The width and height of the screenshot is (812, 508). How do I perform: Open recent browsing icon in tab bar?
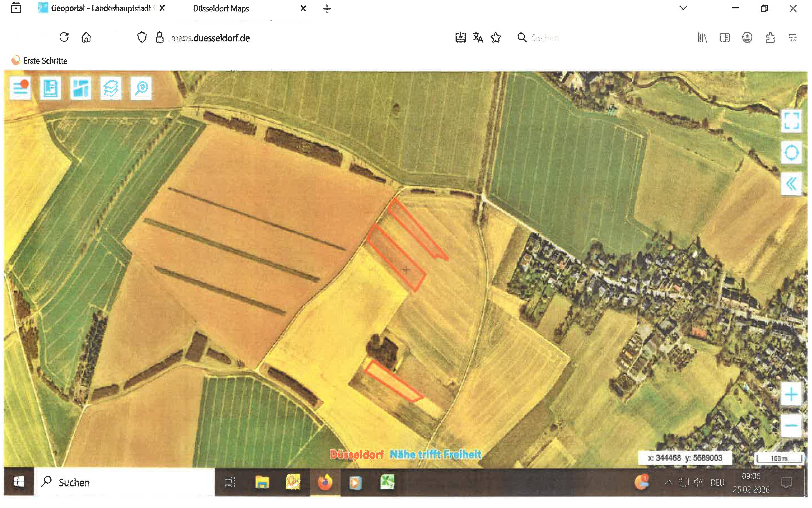(x=16, y=8)
